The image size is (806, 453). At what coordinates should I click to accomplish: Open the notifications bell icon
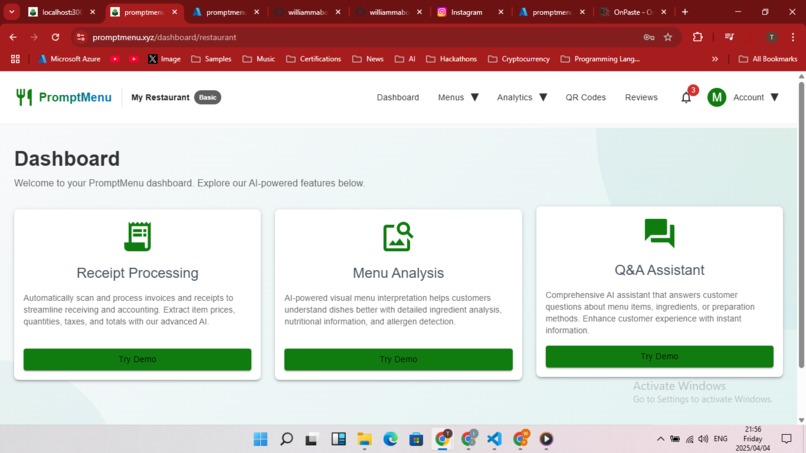[686, 97]
